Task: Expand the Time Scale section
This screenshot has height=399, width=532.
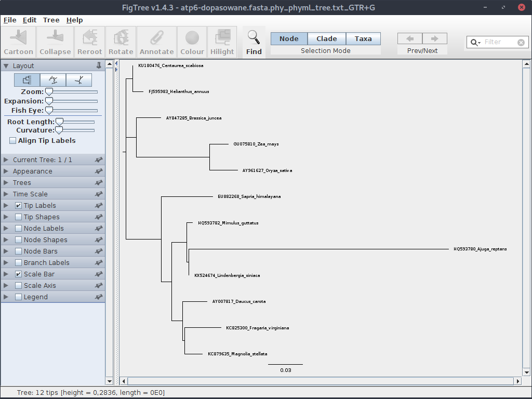Action: 6,194
